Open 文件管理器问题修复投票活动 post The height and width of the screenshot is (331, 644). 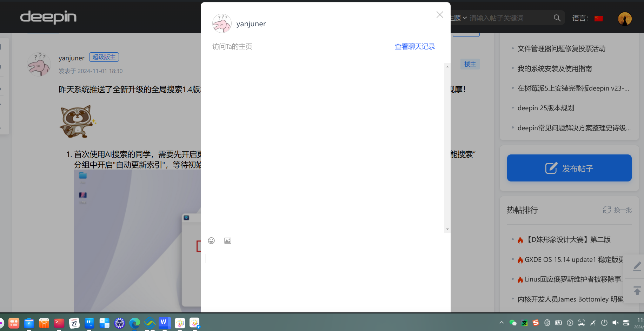(x=562, y=49)
